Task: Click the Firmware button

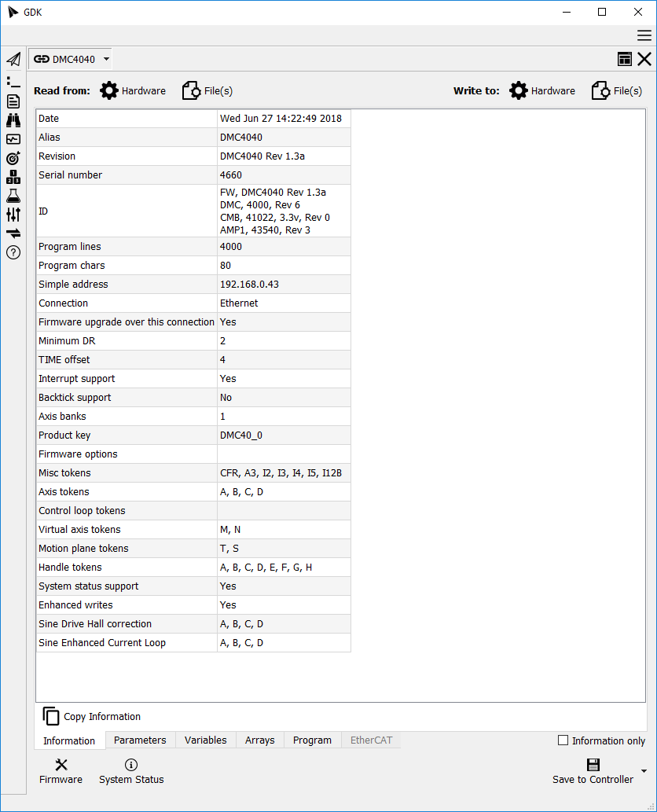Action: (61, 771)
